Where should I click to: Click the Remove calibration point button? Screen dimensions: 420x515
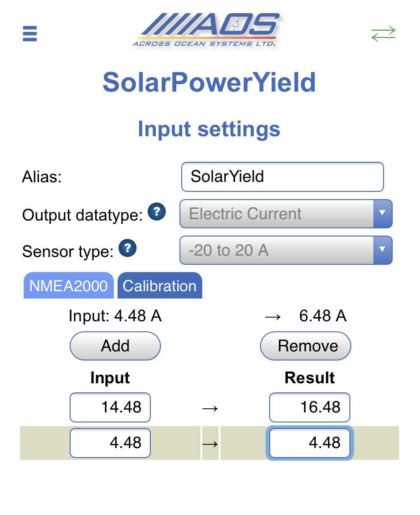click(x=306, y=346)
